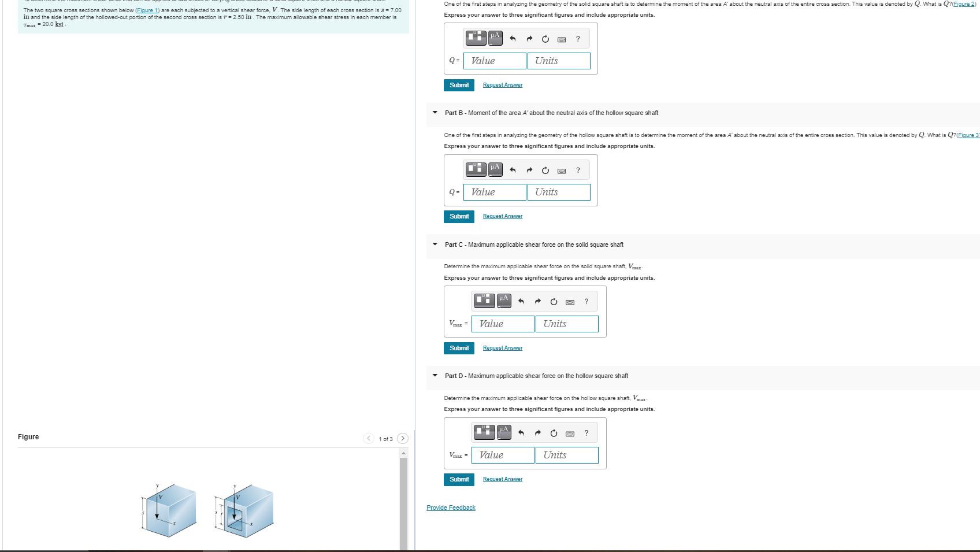Show keyboard shortcuts in solid-shaft Q toolbar
The width and height of the screenshot is (980, 552).
click(x=562, y=39)
